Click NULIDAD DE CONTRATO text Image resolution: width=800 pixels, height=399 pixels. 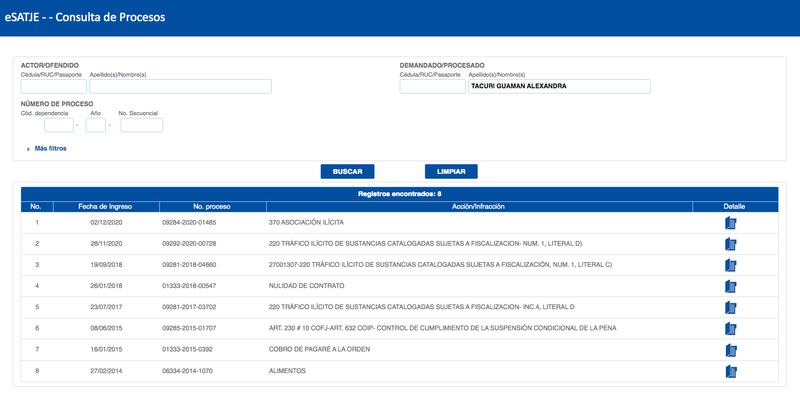(x=306, y=286)
